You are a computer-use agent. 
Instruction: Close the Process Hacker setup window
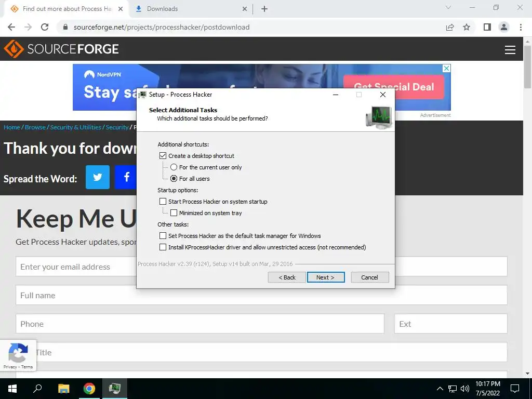(383, 95)
